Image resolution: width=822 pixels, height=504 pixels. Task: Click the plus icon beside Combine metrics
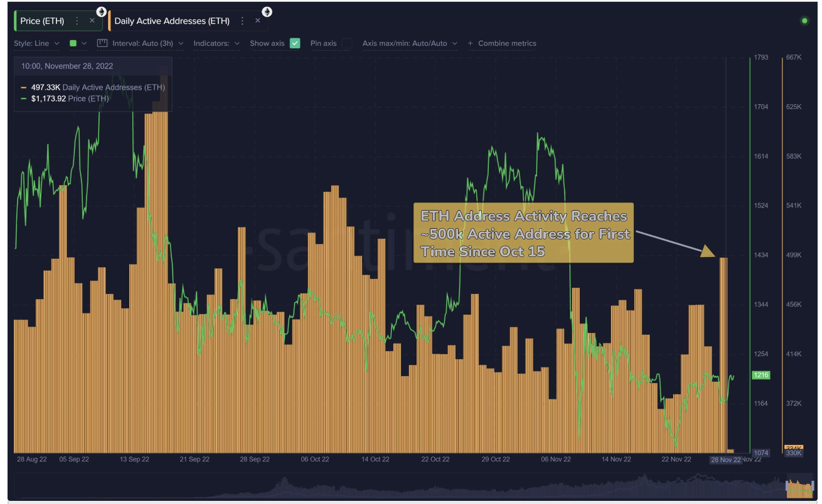[x=471, y=44]
